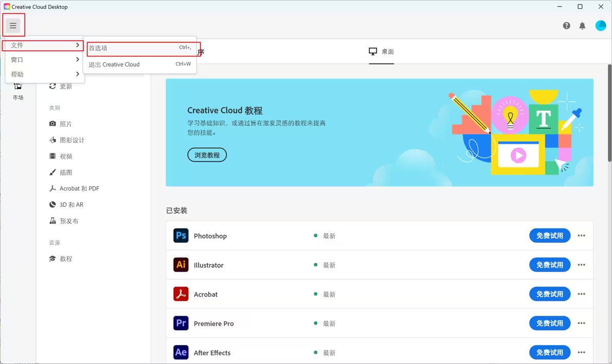Click the user profile avatar
This screenshot has width=612, height=364.
pyautogui.click(x=600, y=25)
